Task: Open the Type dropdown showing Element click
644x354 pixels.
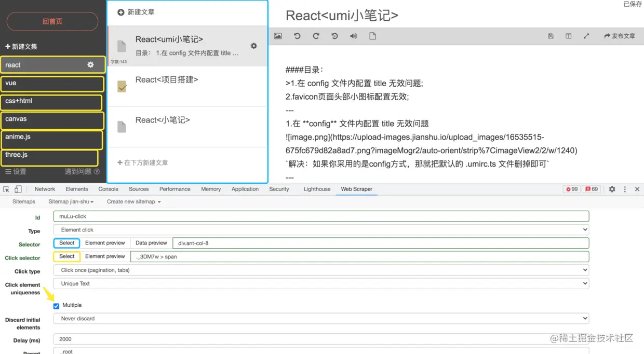Action: (321, 229)
